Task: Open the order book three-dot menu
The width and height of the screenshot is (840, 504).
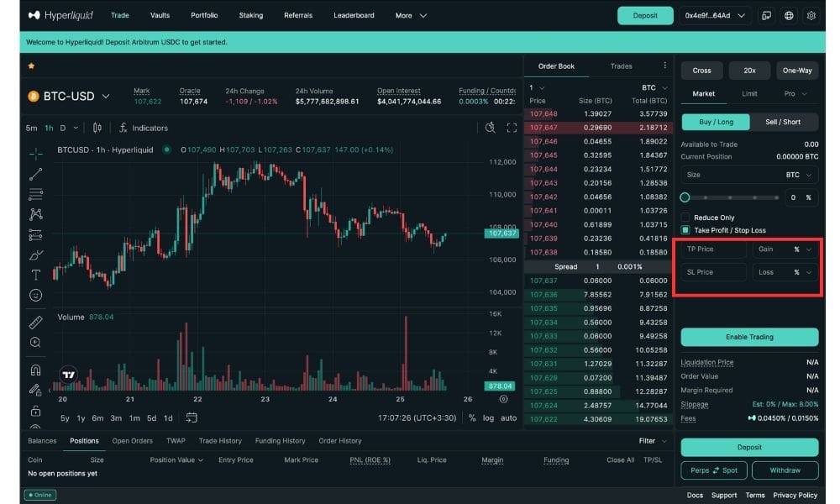Action: 664,66
